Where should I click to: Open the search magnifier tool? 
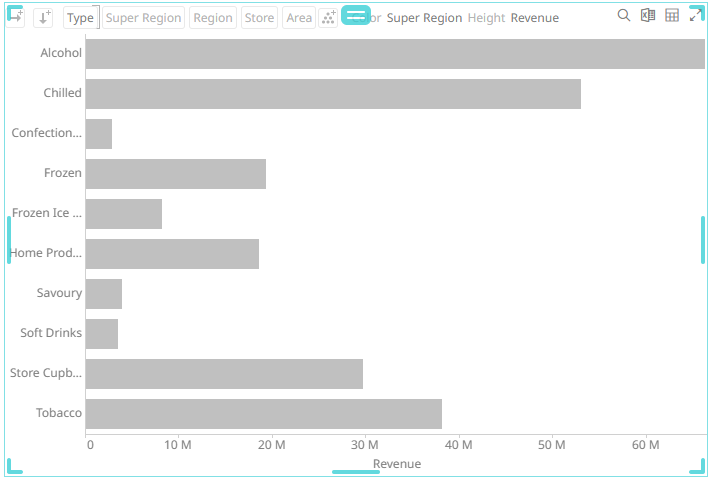coord(623,15)
